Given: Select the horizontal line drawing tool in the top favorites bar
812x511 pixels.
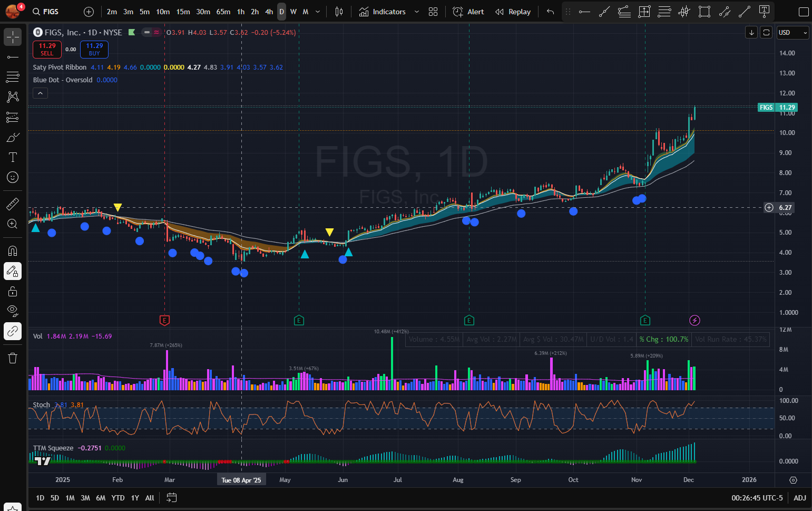Looking at the screenshot, I should tap(584, 12).
